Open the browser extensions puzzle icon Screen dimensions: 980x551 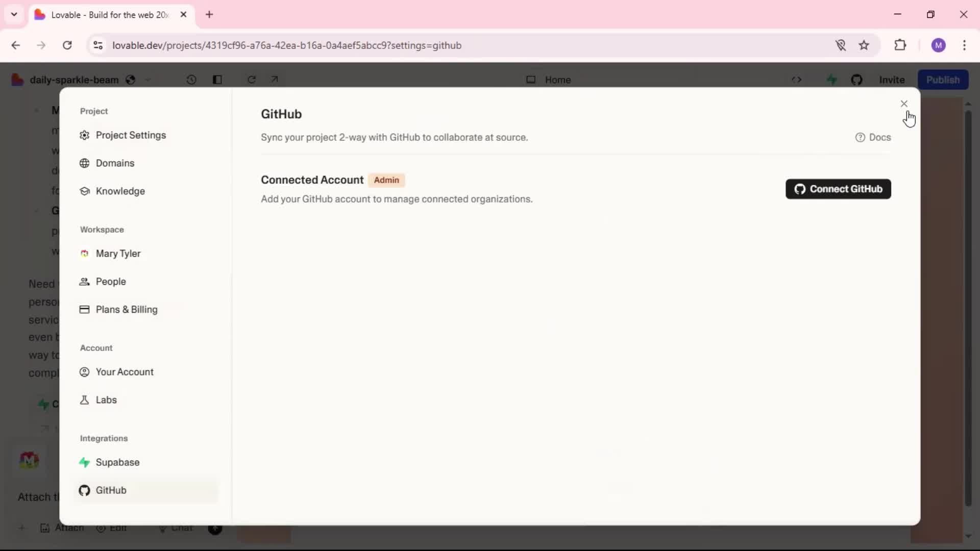[900, 45]
